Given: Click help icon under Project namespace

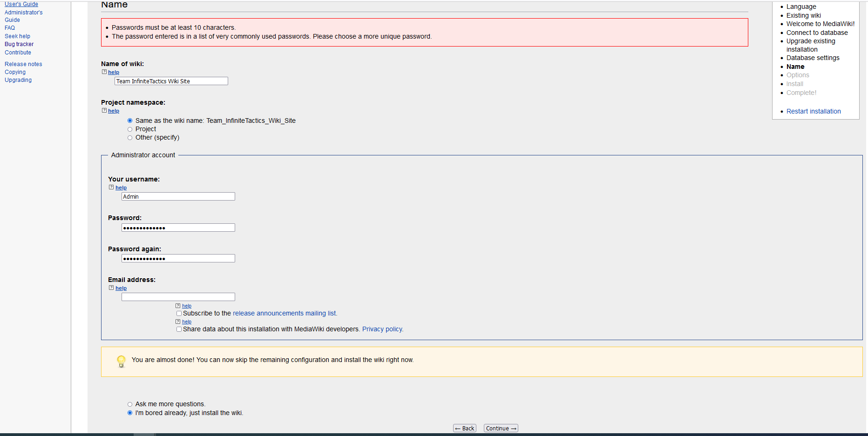Looking at the screenshot, I should coord(104,111).
